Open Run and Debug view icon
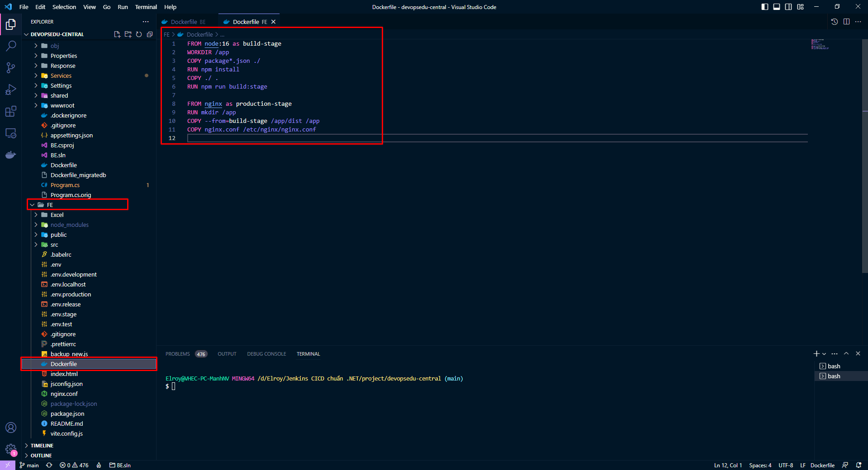The image size is (868, 470). [x=11, y=89]
